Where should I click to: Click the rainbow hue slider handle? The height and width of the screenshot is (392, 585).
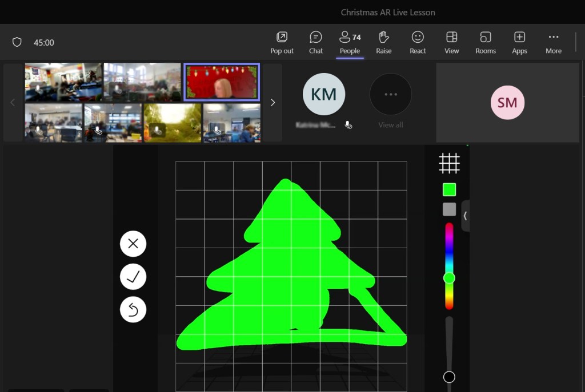click(x=449, y=278)
